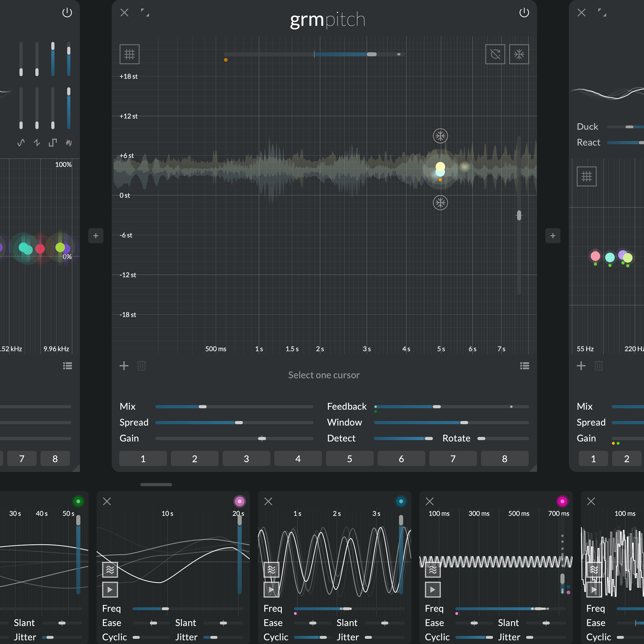Screen dimensions: 644x644
Task: Click the trash icon to delete cursor
Action: tap(142, 366)
